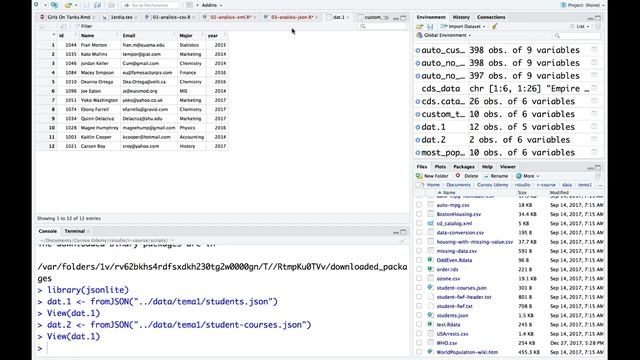The width and height of the screenshot is (640, 360).
Task: Check the box next to students.json
Action: (x=419, y=315)
